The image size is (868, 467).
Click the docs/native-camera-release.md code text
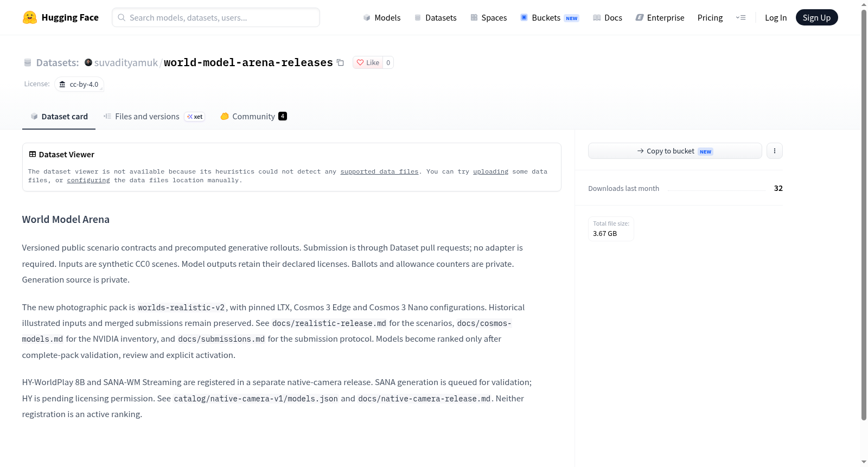(424, 399)
